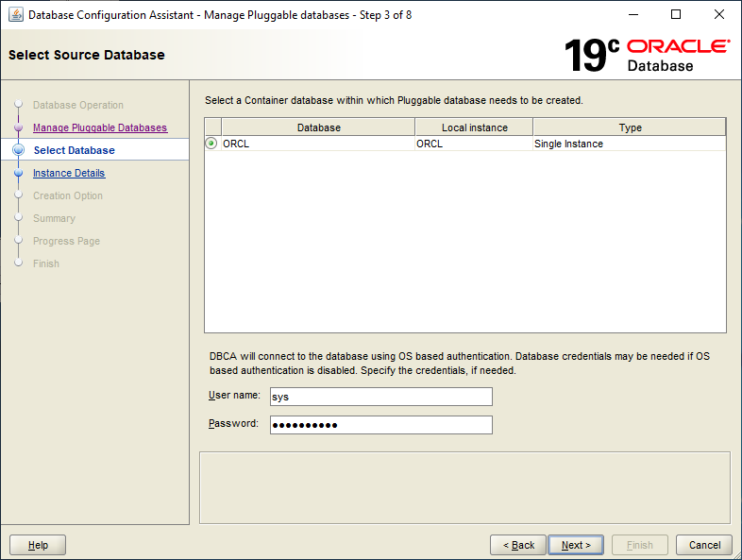Focus the Password field
The image size is (742, 560).
[381, 425]
